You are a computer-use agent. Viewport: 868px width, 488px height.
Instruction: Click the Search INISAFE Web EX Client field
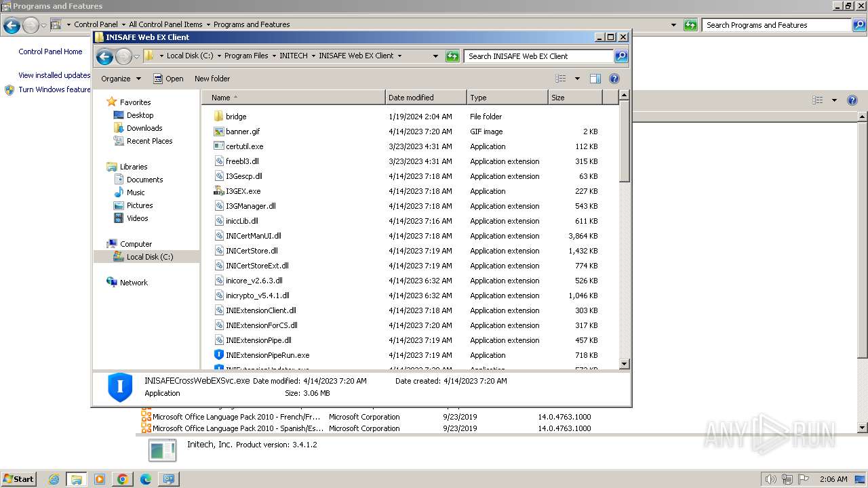539,56
